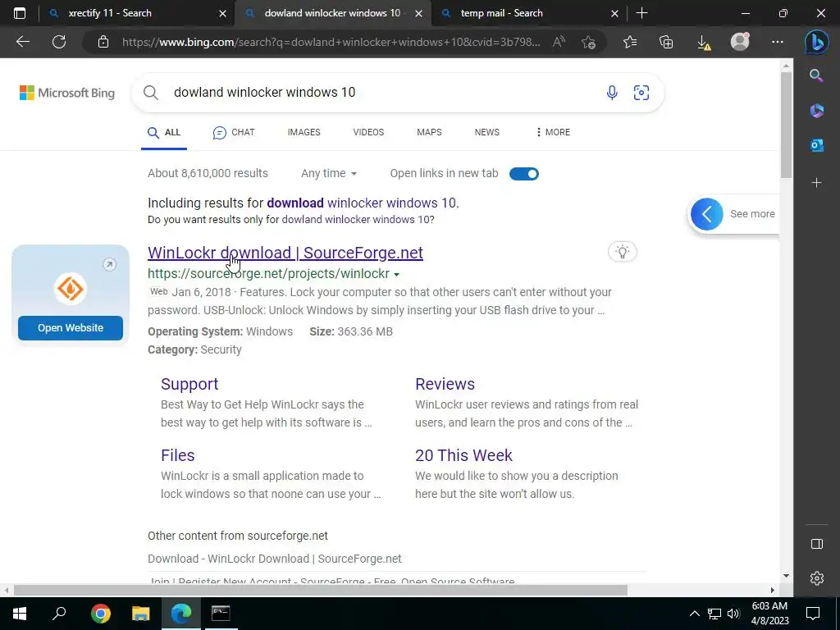Open WinLockr download SourceForge result
This screenshot has height=630, width=840.
[x=285, y=253]
